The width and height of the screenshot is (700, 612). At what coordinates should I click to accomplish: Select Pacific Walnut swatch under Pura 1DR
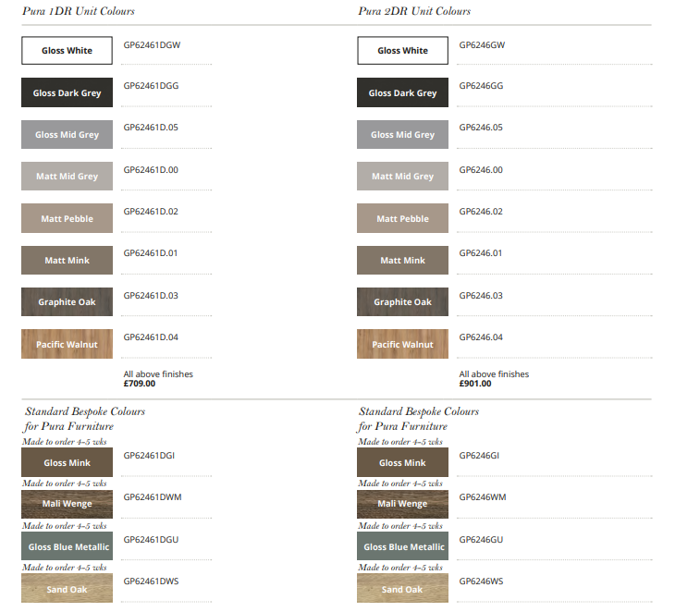tap(67, 345)
